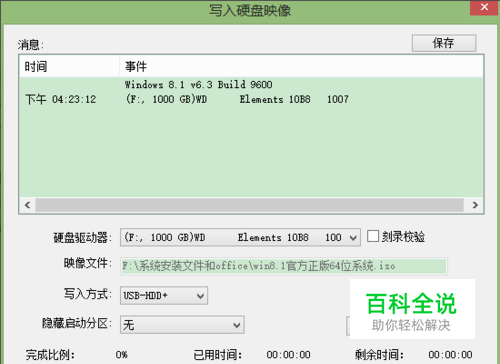Click the right arrow of message scrollbar
500x364 pixels.
pyautogui.click(x=475, y=205)
